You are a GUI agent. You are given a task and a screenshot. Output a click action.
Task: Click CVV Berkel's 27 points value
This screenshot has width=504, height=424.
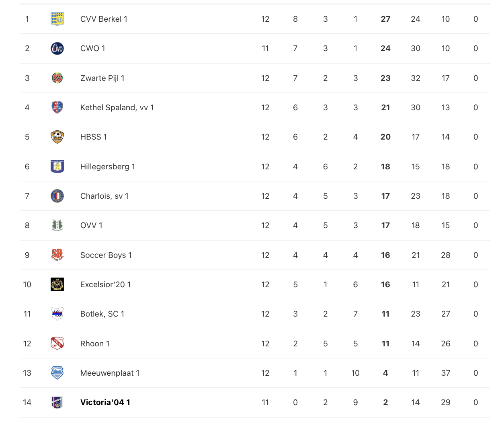[x=385, y=19]
